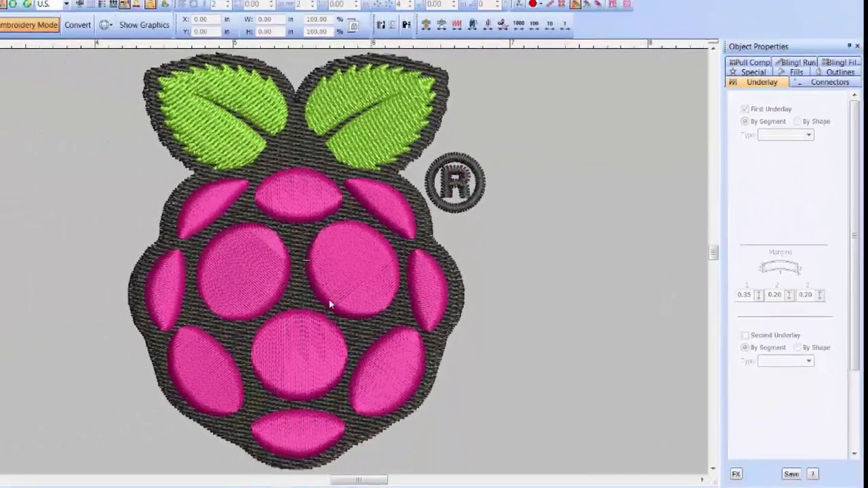Click the Save button in Object Properties
868x488 pixels.
pyautogui.click(x=791, y=474)
